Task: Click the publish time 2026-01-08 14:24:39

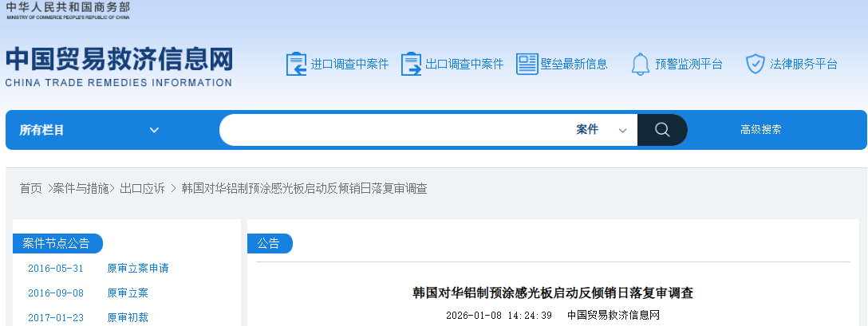Action: pos(499,316)
